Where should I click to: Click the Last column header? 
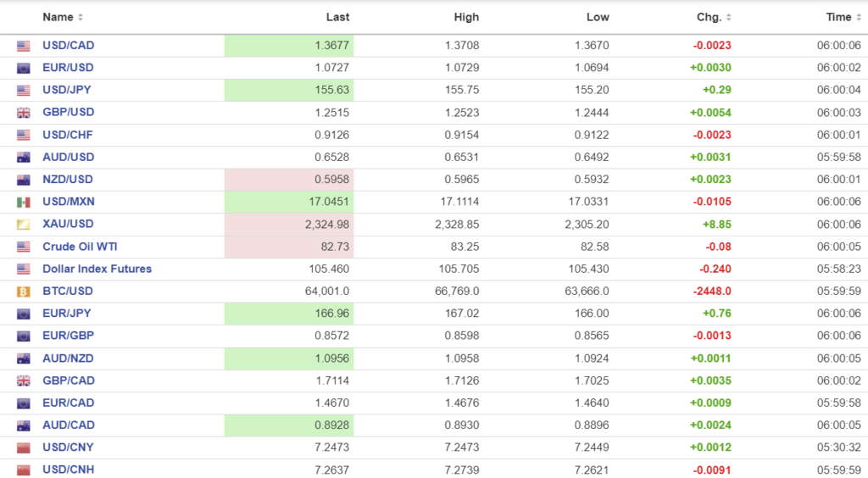point(337,17)
